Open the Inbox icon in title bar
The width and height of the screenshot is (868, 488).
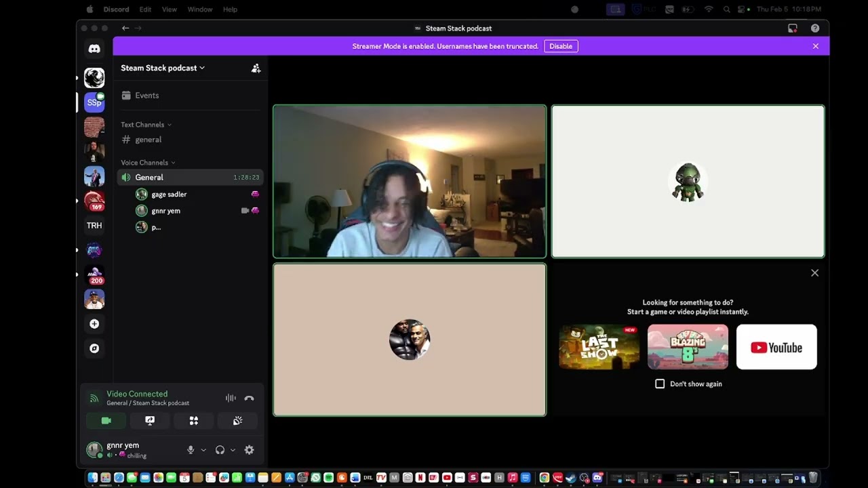(x=792, y=28)
